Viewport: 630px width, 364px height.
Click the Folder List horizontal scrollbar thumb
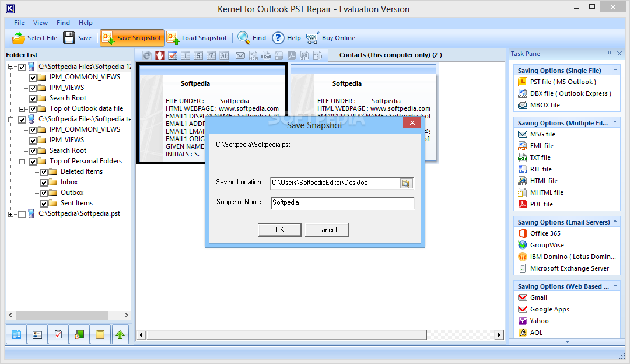coord(61,316)
